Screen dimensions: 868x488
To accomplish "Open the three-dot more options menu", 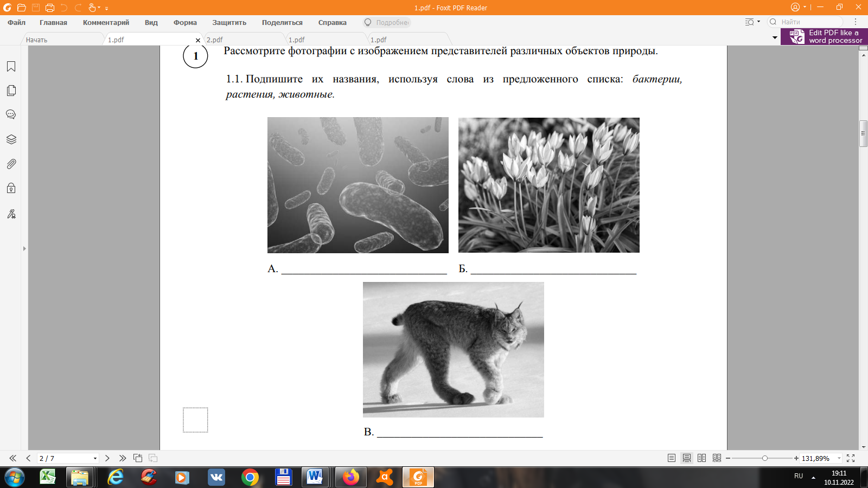I will pos(856,22).
